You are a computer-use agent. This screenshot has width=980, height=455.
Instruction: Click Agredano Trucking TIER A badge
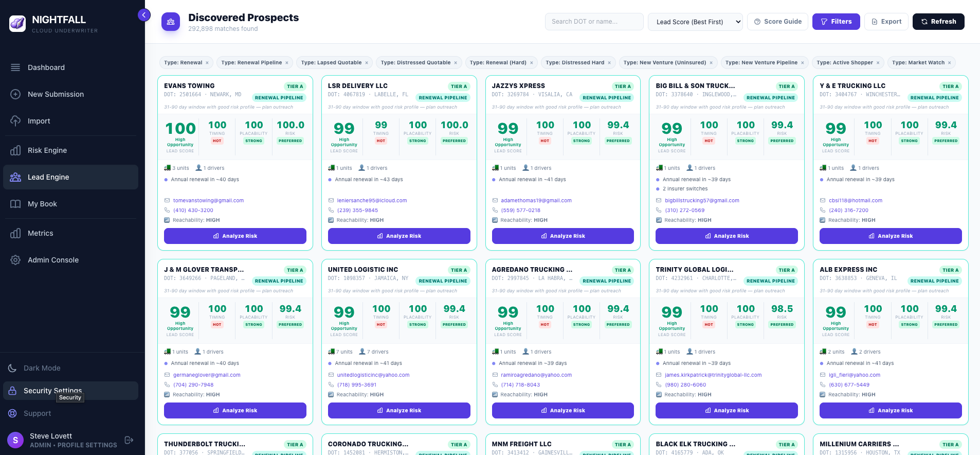pyautogui.click(x=623, y=270)
